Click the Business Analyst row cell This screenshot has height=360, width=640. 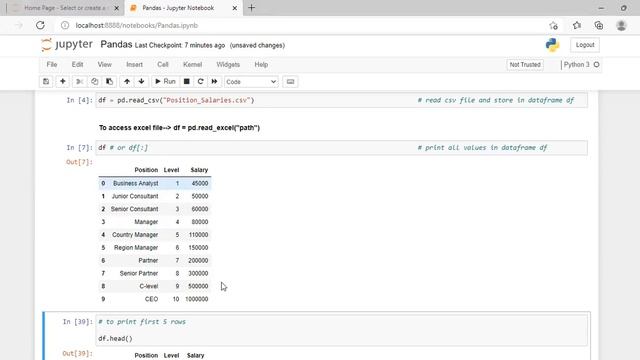pos(136,183)
